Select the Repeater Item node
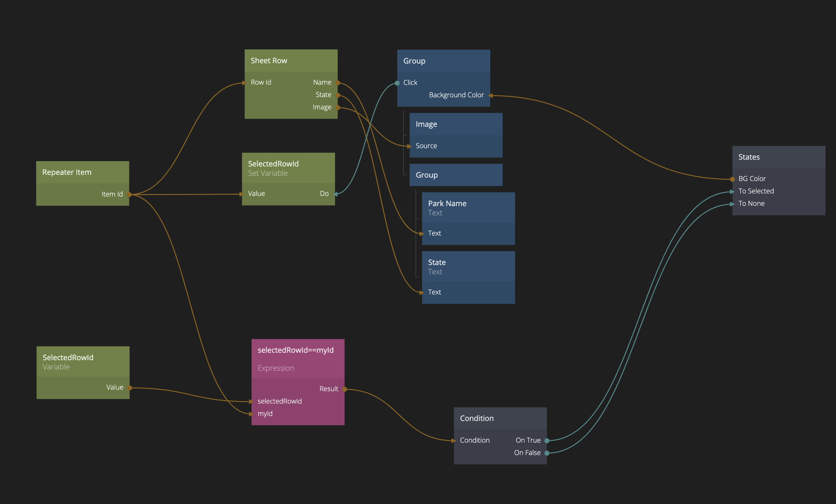The height and width of the screenshot is (504, 836). tap(67, 172)
